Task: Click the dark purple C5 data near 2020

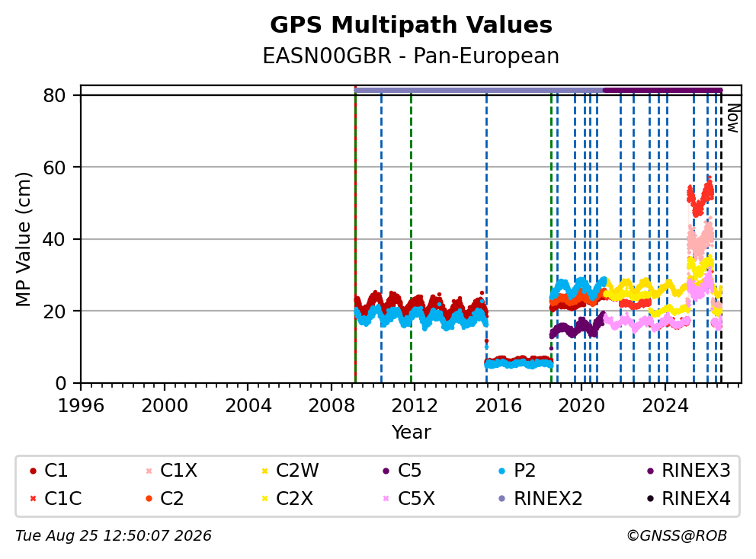Action: pos(578,326)
